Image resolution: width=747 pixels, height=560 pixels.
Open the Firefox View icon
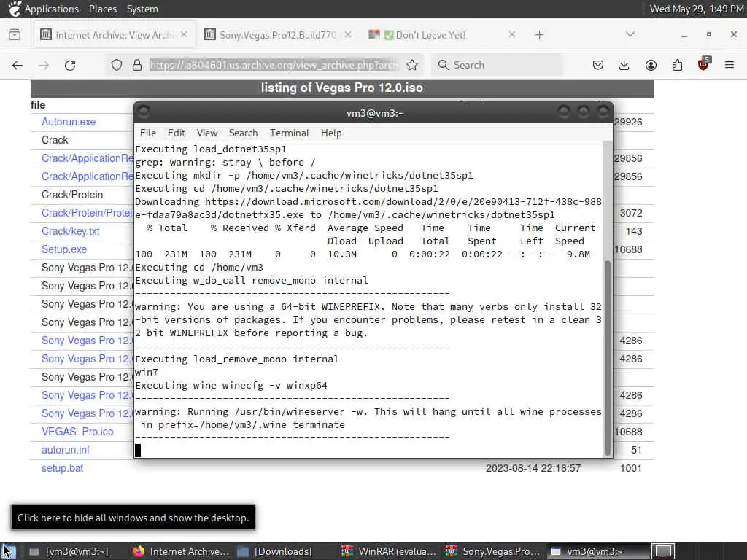[x=15, y=35]
